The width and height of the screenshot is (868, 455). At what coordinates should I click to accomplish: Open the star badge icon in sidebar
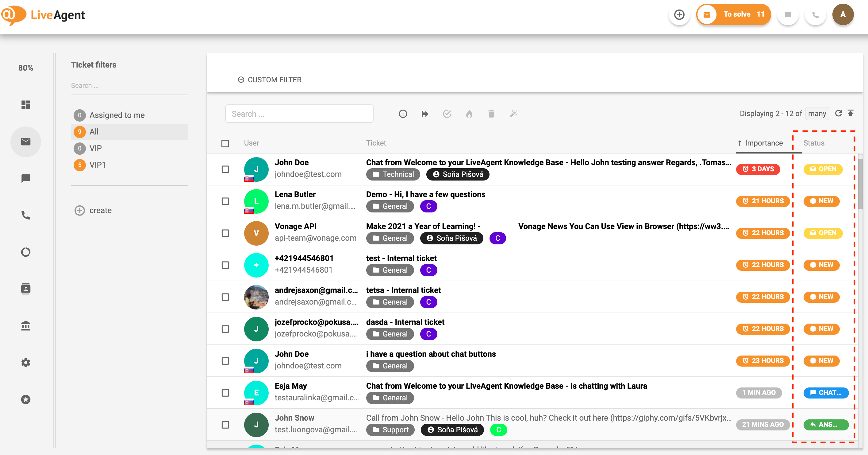[25, 399]
